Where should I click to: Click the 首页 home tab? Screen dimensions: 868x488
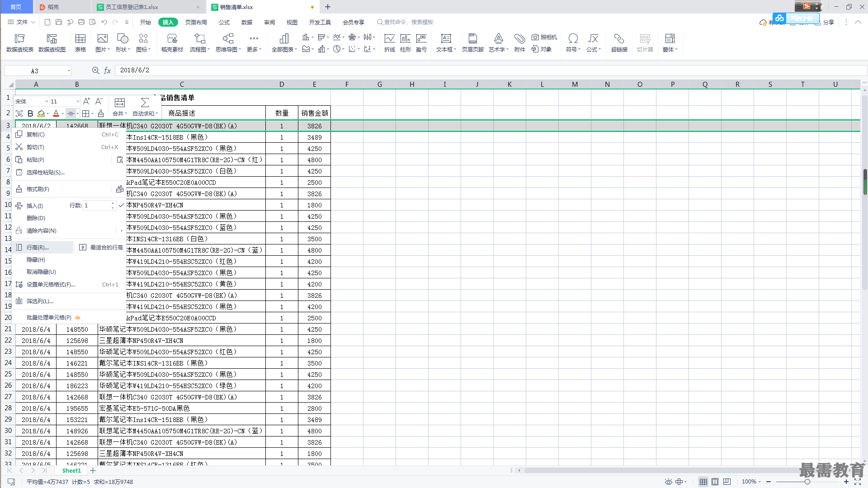(16, 7)
